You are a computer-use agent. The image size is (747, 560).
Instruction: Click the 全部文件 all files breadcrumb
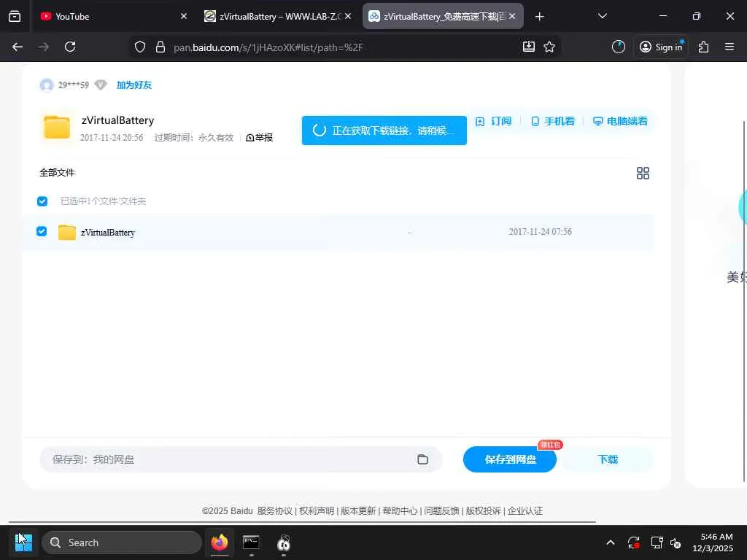tap(57, 172)
